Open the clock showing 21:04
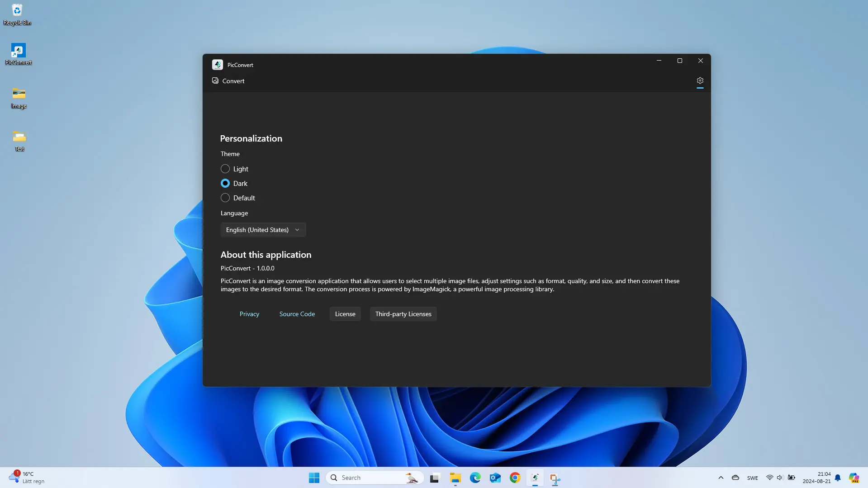This screenshot has width=868, height=488. point(817,478)
